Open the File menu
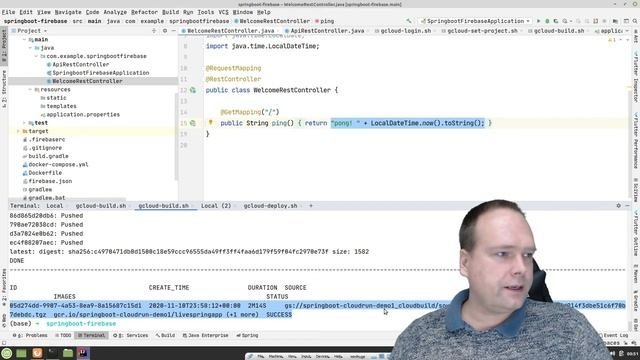 8,12
